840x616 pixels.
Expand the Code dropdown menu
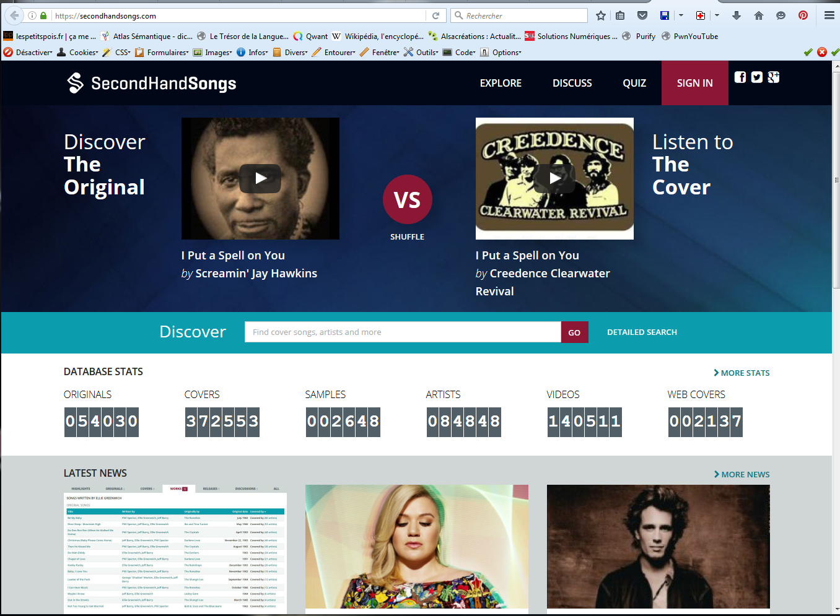(459, 53)
